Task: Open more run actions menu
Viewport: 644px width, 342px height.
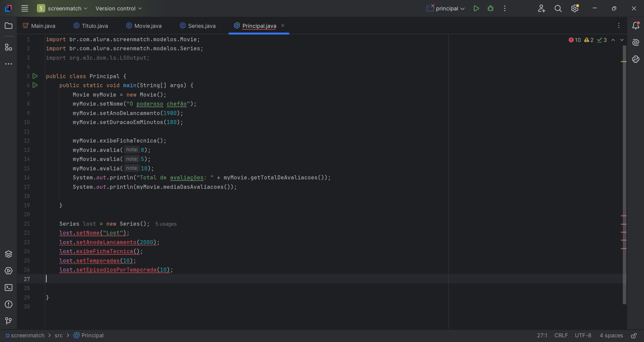Action: tap(505, 8)
